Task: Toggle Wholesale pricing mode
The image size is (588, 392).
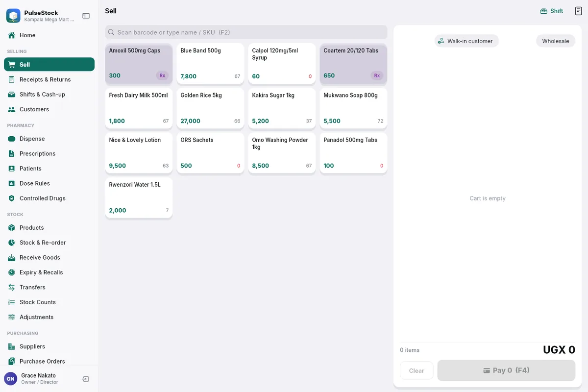Action: pyautogui.click(x=556, y=41)
